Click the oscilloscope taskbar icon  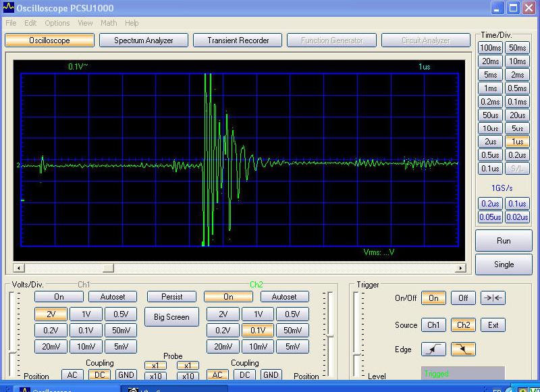click(x=25, y=390)
